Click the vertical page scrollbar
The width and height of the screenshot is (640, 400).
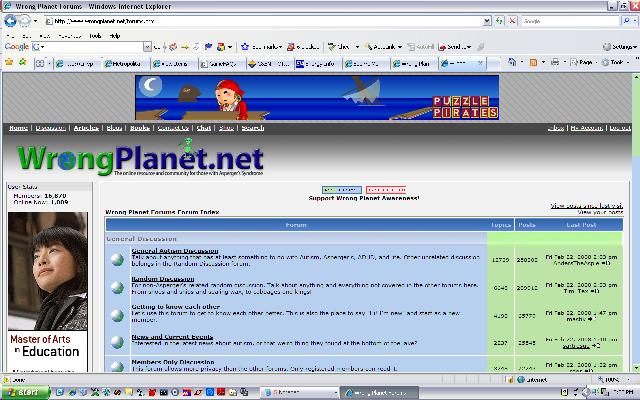click(x=636, y=222)
